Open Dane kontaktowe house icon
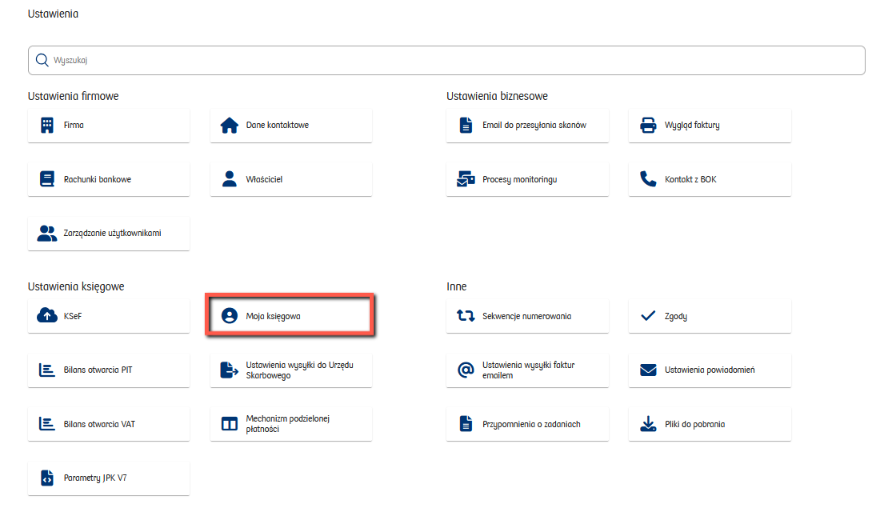The width and height of the screenshot is (874, 528). [x=229, y=125]
